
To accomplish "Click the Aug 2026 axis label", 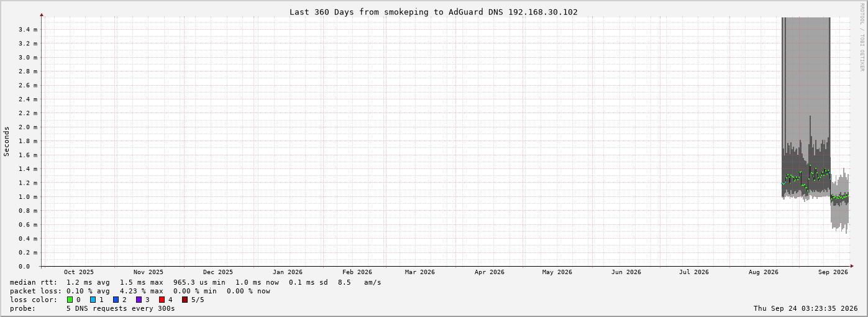I will tap(764, 272).
